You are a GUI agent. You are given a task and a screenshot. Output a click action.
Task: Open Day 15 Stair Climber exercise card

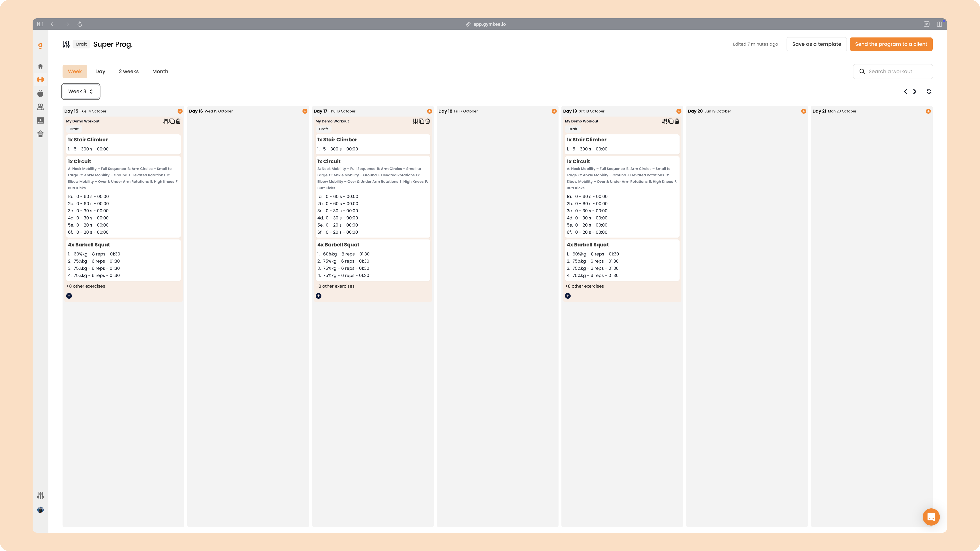coord(123,144)
